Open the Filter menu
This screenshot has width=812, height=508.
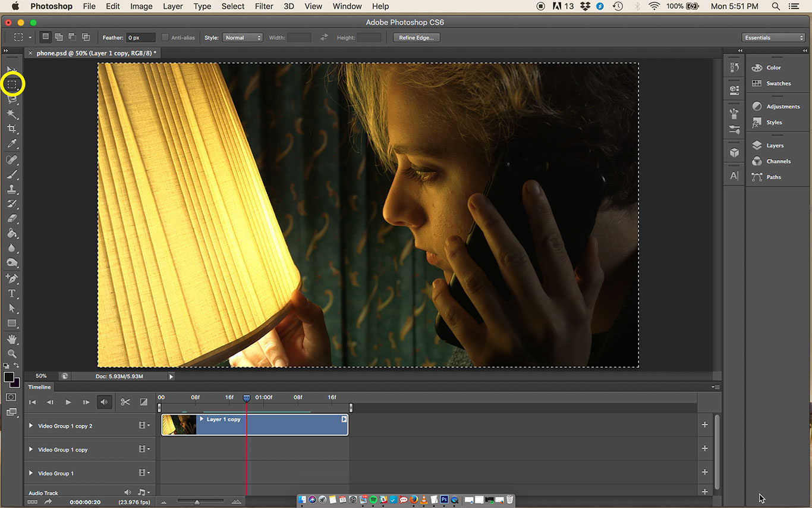click(264, 7)
